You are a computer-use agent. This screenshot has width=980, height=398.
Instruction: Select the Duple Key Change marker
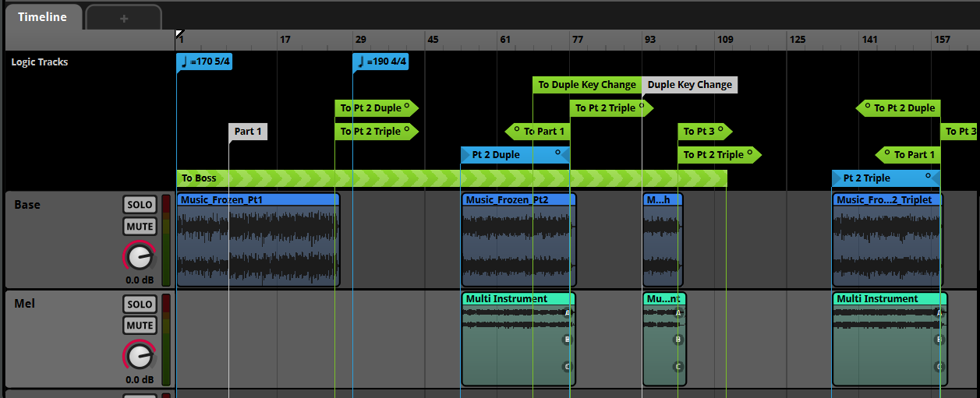(x=690, y=85)
